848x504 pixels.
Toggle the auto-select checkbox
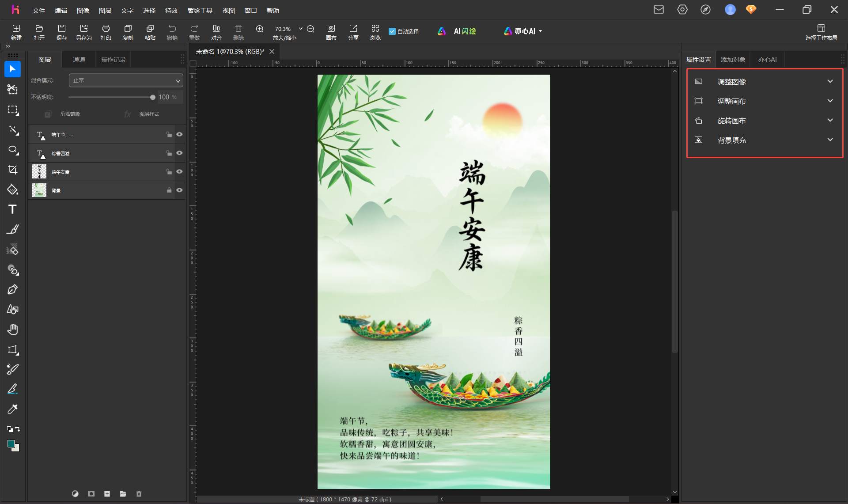(x=392, y=31)
